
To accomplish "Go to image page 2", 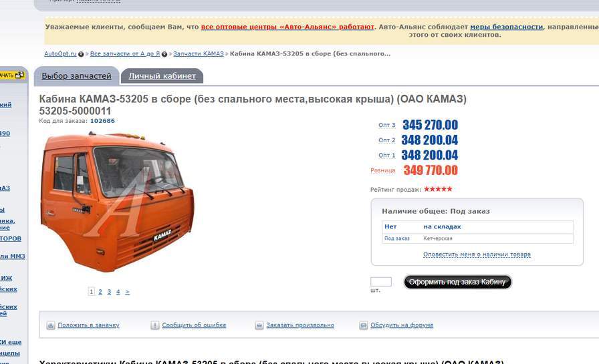I will [100, 292].
